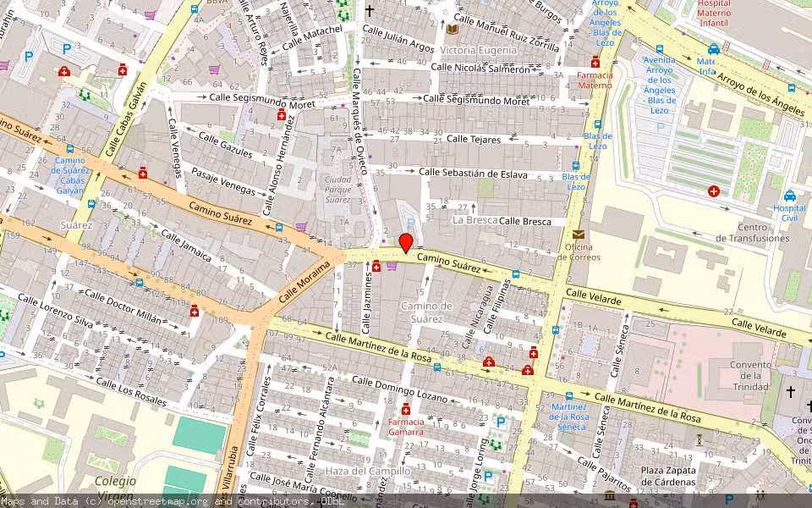This screenshot has height=508, width=812.
Task: Select the Calle Jamaica street label
Action: click(186, 246)
